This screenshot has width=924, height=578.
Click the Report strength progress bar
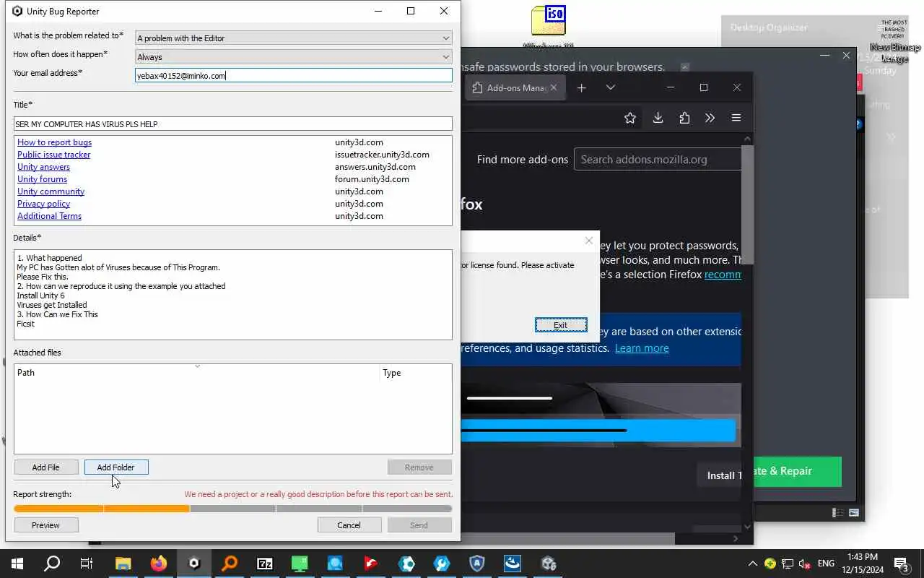[232, 509]
